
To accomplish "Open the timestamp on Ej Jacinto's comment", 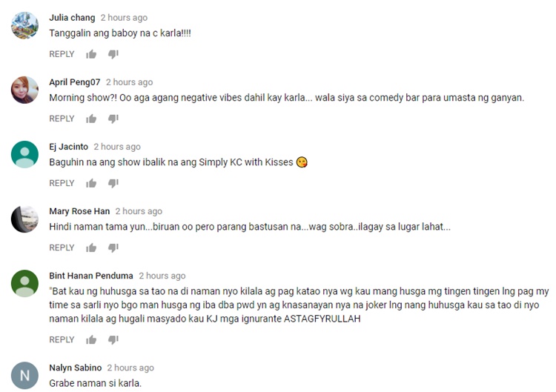I will (x=117, y=147).
